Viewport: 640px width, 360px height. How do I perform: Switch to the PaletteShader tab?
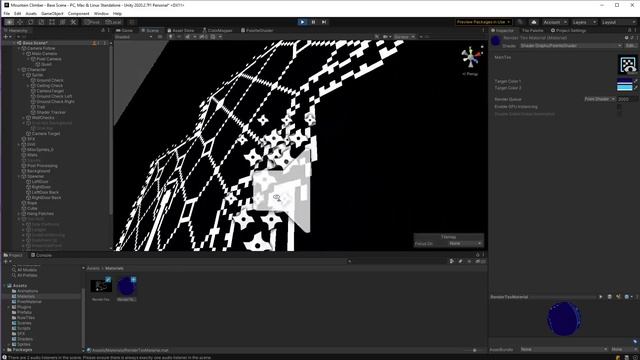[x=257, y=30]
